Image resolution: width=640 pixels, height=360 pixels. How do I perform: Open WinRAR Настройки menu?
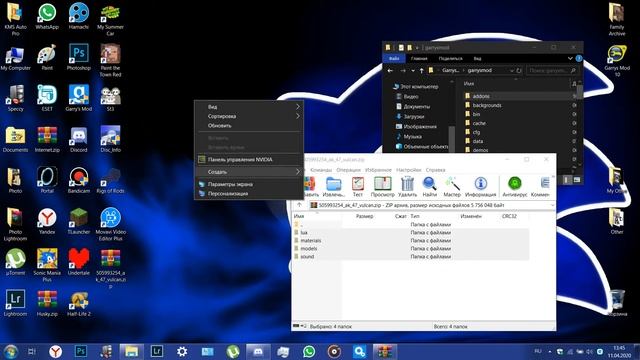click(408, 170)
